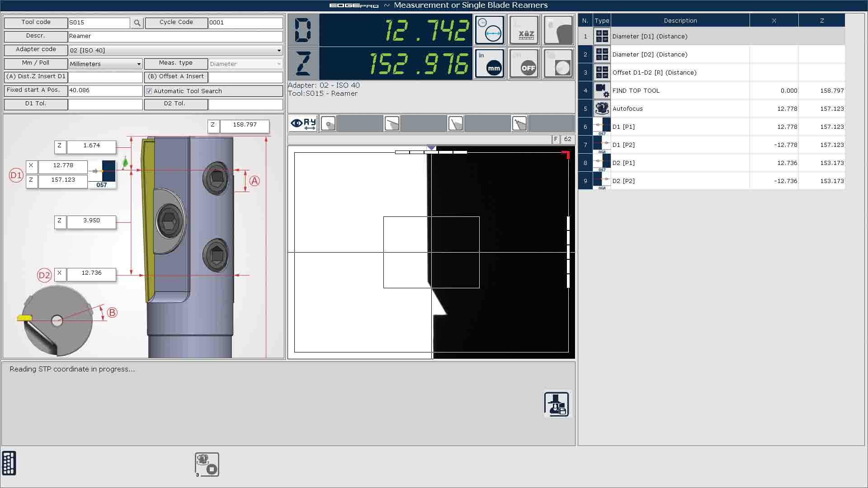Screen dimensions: 868x488
Task: Click the Fixed start A Pos. field
Action: pyautogui.click(x=105, y=90)
